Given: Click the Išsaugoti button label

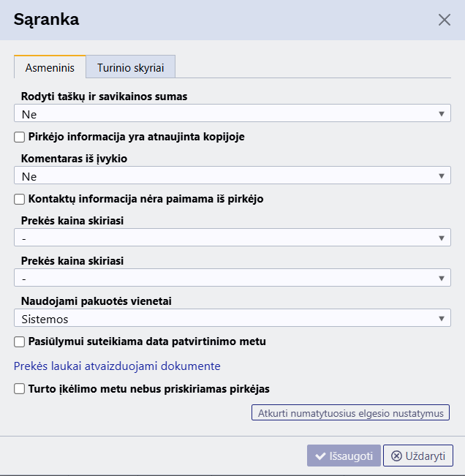Looking at the screenshot, I should tap(351, 456).
